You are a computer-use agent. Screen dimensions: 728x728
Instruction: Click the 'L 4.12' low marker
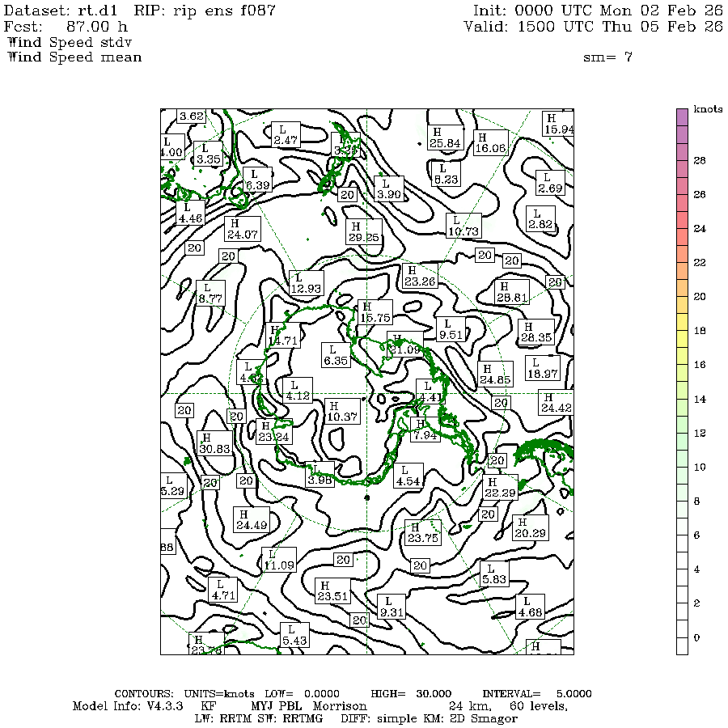click(x=298, y=391)
